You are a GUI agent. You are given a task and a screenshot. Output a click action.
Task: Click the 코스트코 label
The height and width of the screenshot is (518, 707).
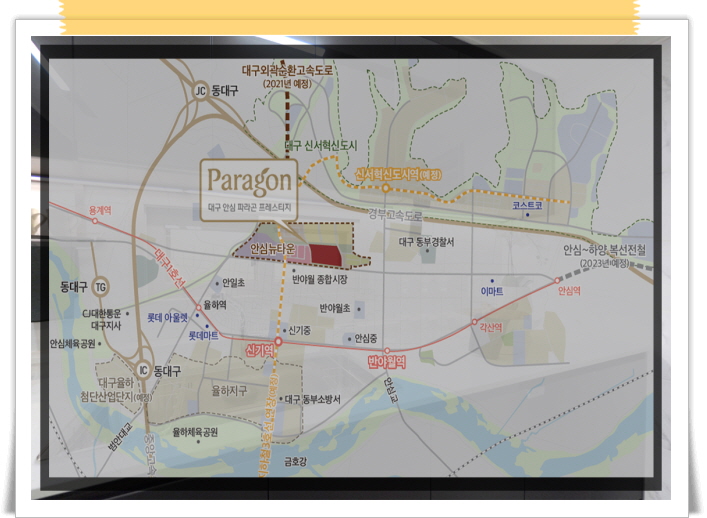pyautogui.click(x=527, y=205)
